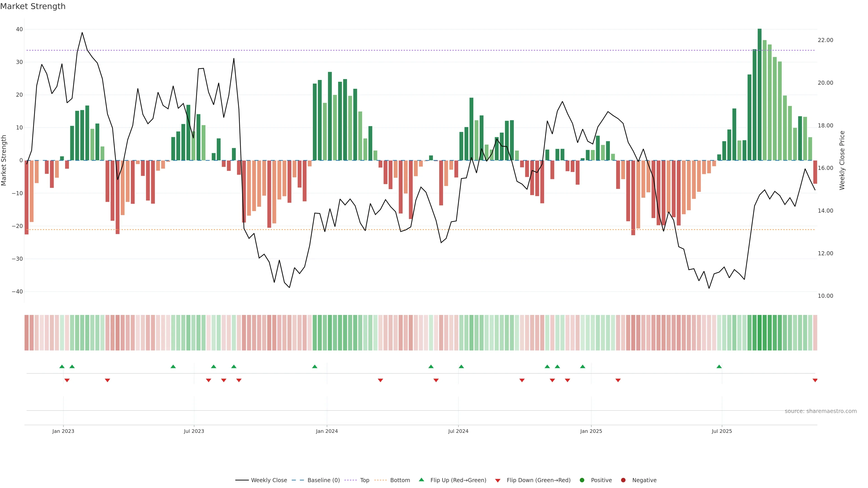Click the Weekly Close Price axis title
This screenshot has height=488, width=868.
(842, 160)
